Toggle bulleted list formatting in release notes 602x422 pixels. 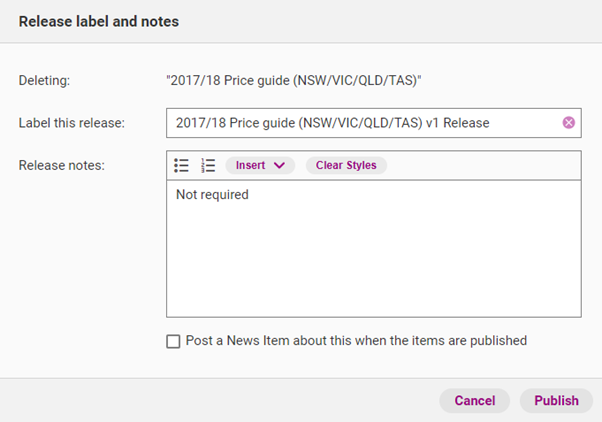coord(181,166)
